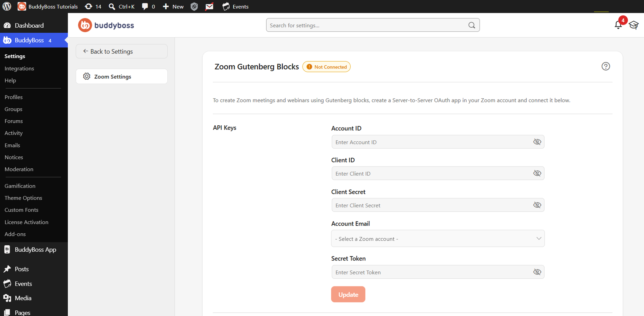
Task: Toggle visibility of Client ID field
Action: point(537,173)
